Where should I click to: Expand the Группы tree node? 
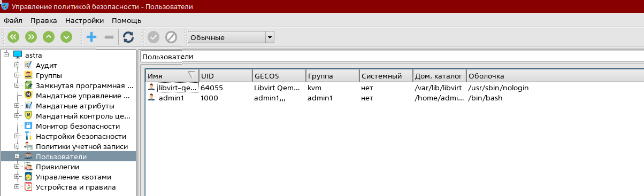coord(17,75)
